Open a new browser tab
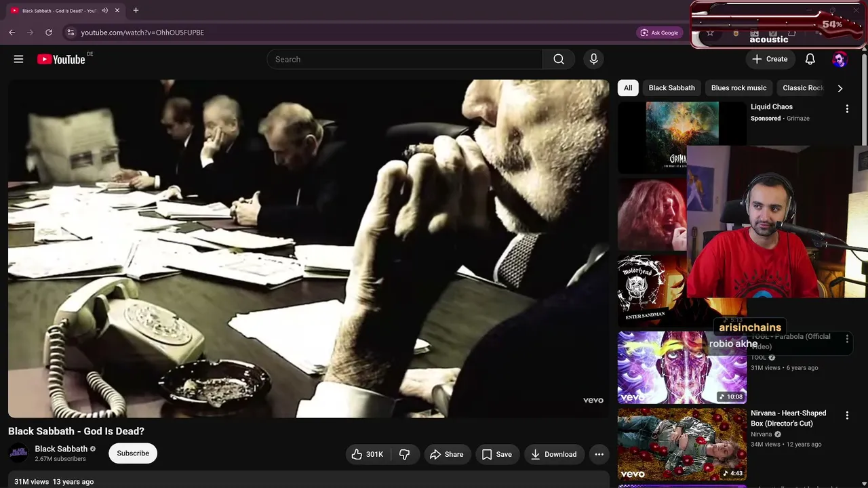This screenshot has width=868, height=488. [x=136, y=10]
